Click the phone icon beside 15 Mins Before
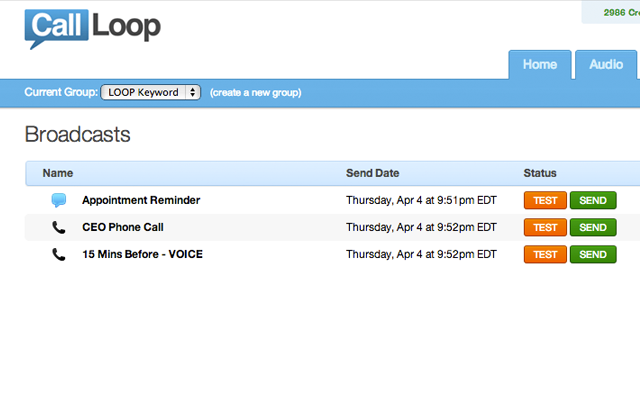 (59, 254)
